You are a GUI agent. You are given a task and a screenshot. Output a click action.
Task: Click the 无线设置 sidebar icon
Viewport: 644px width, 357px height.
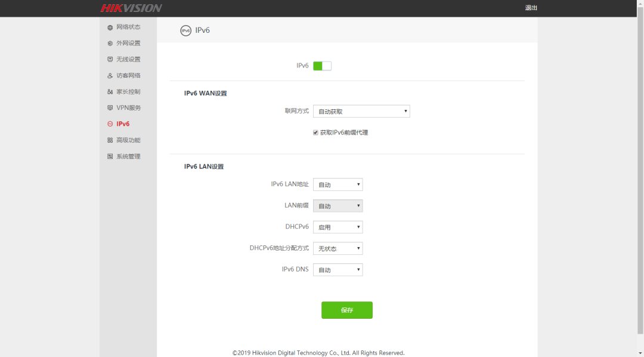pos(110,60)
